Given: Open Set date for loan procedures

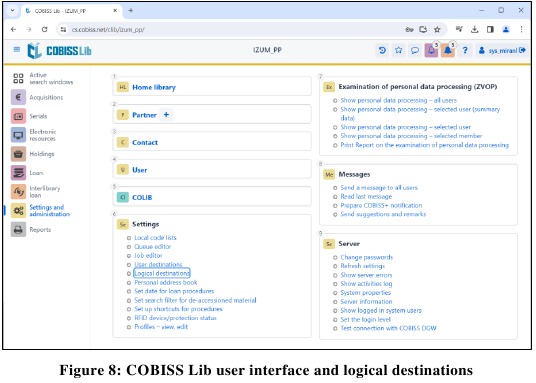Looking at the screenshot, I should tap(174, 291).
